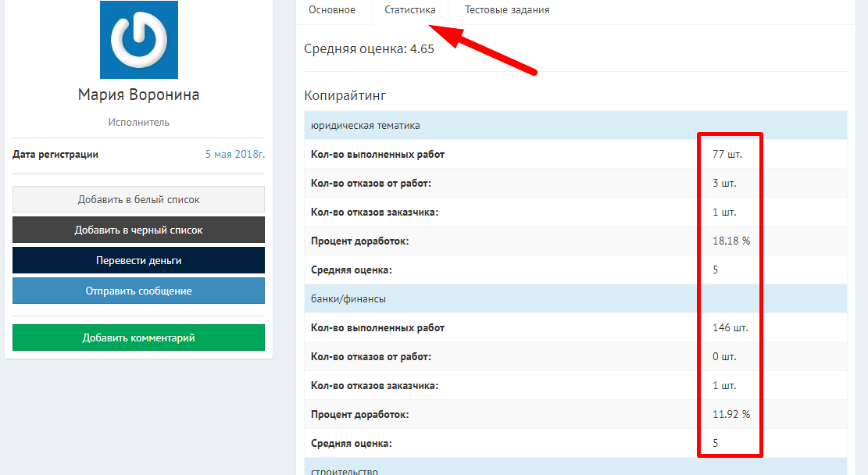Click Мария Воронина's profile avatar

pos(139,40)
